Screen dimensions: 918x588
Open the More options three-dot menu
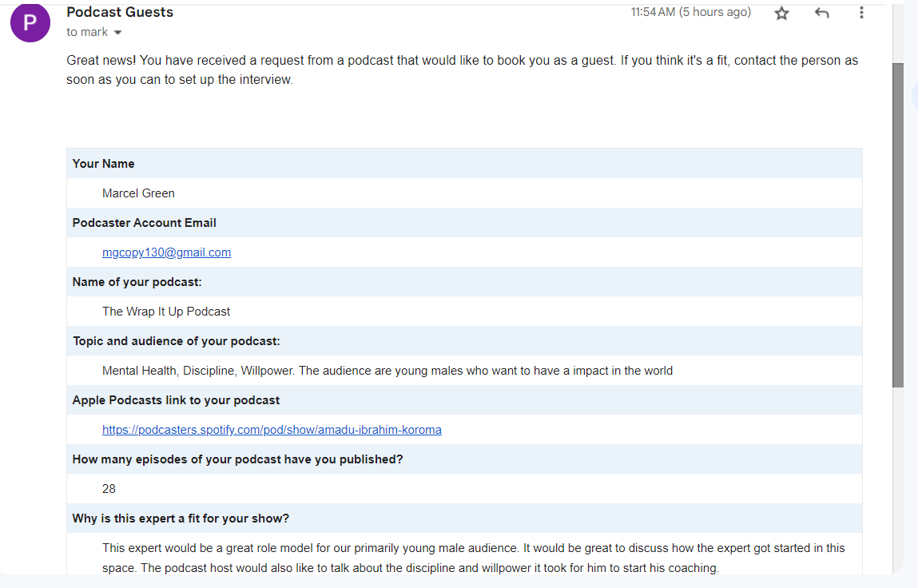861,13
